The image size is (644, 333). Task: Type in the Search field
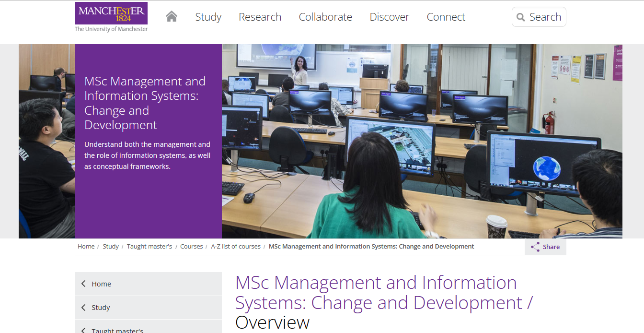tap(545, 17)
